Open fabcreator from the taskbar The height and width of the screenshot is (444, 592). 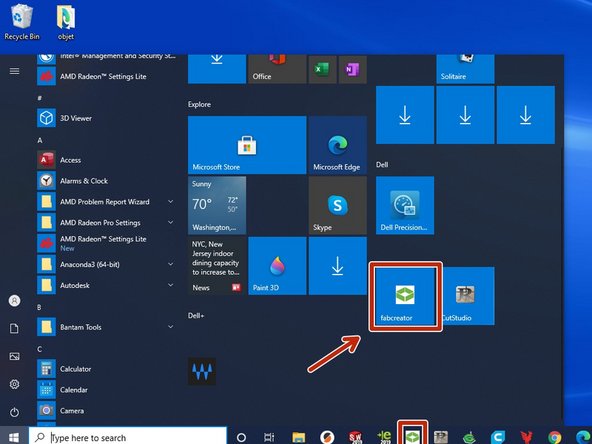coord(412,436)
